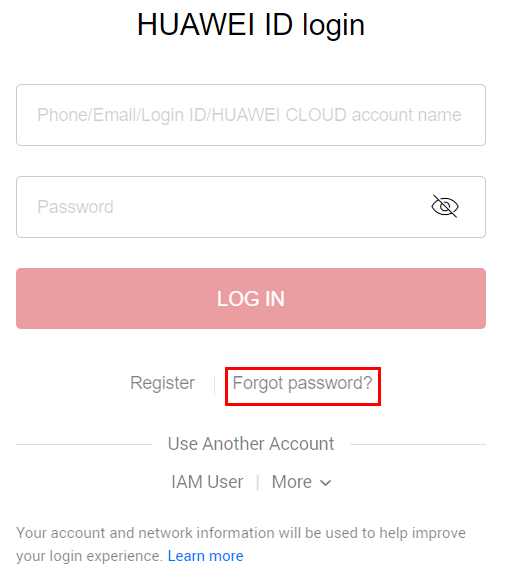Show the password using the eye icon
Image resolution: width=509 pixels, height=587 pixels.
445,206
